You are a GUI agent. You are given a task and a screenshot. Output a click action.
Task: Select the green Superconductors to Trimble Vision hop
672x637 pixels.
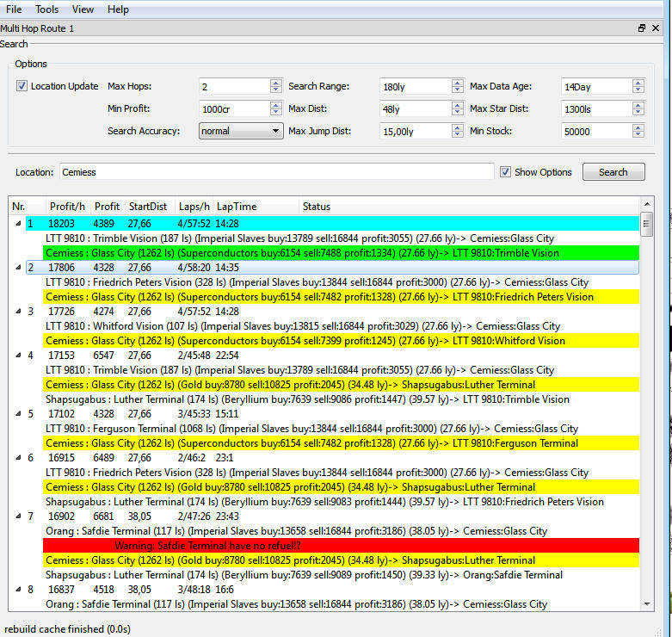pos(341,252)
